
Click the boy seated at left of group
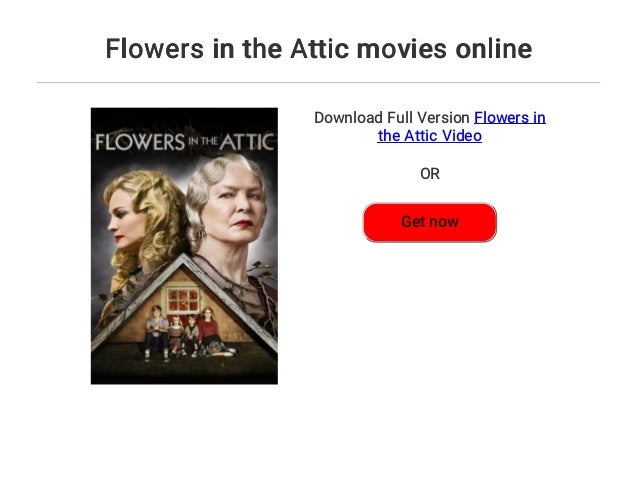[157, 332]
